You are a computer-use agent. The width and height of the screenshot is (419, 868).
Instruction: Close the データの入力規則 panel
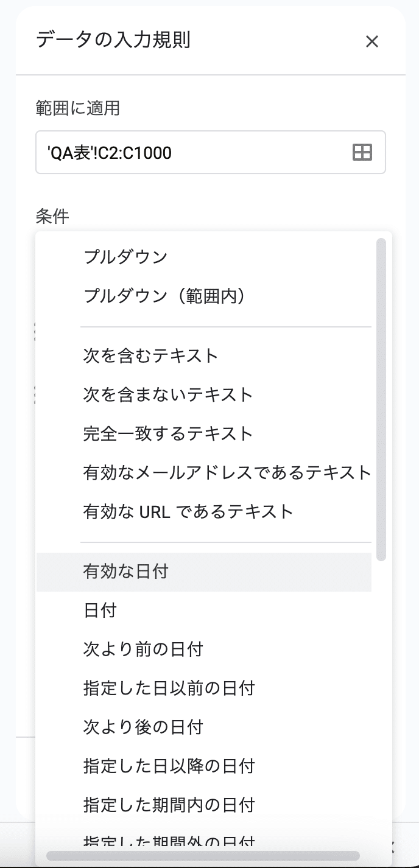(371, 41)
